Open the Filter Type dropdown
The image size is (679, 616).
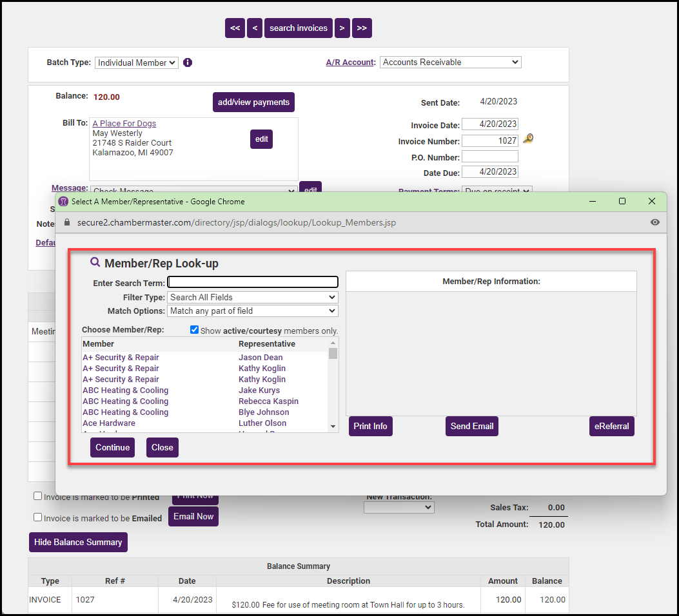tap(252, 297)
